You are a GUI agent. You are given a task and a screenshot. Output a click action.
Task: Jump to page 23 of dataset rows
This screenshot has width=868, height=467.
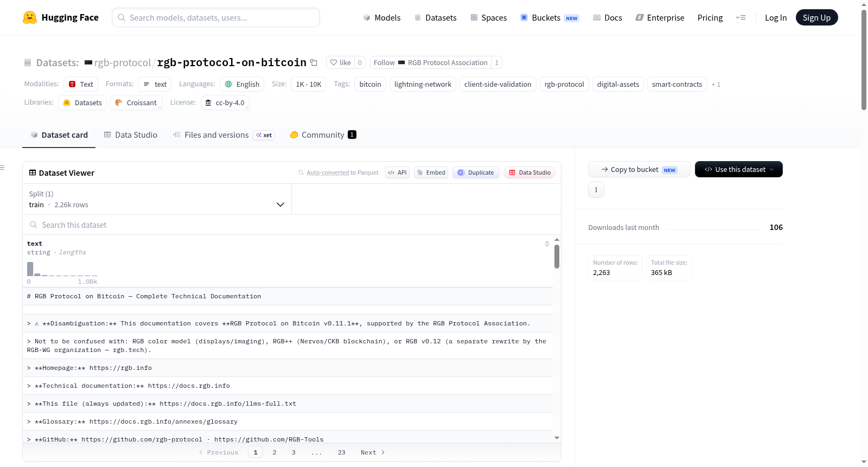coord(341,452)
